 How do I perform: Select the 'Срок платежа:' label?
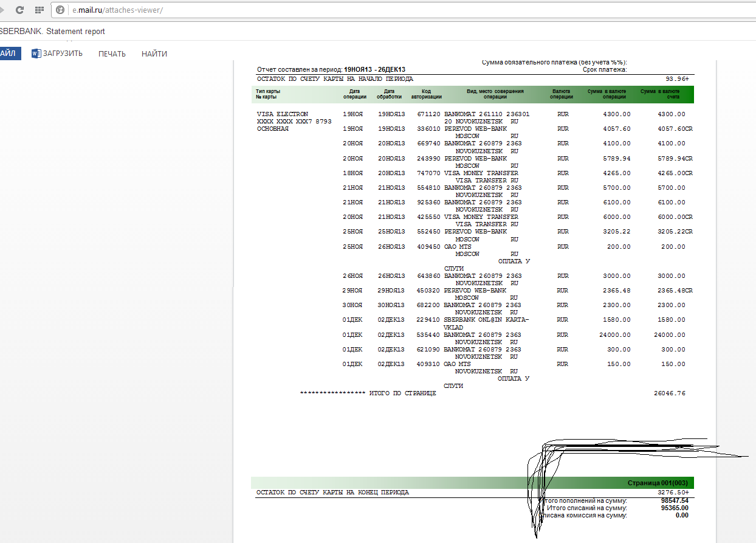tap(605, 70)
